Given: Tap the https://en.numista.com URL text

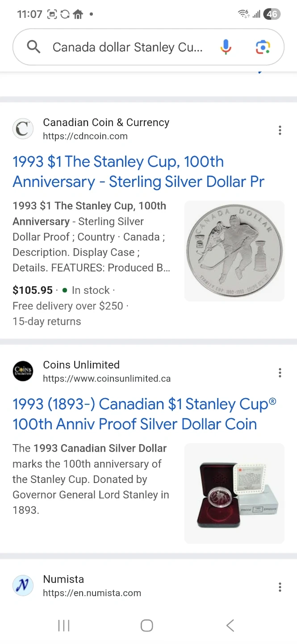Looking at the screenshot, I should coord(92,593).
